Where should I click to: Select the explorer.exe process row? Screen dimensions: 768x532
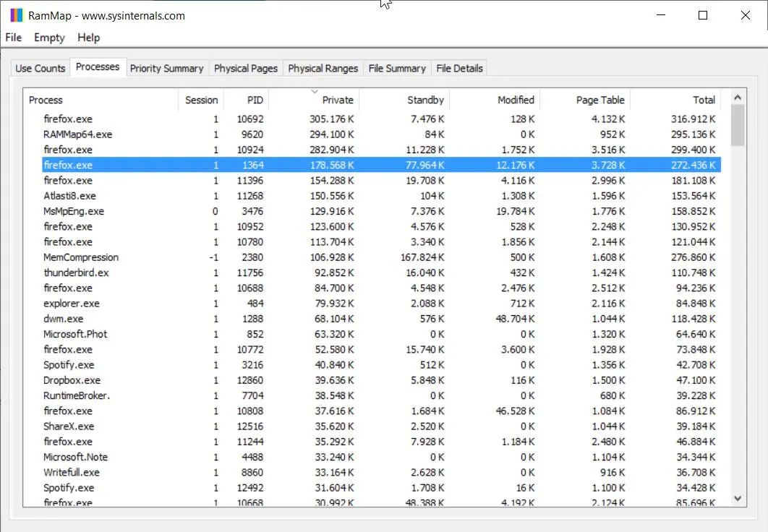point(381,304)
